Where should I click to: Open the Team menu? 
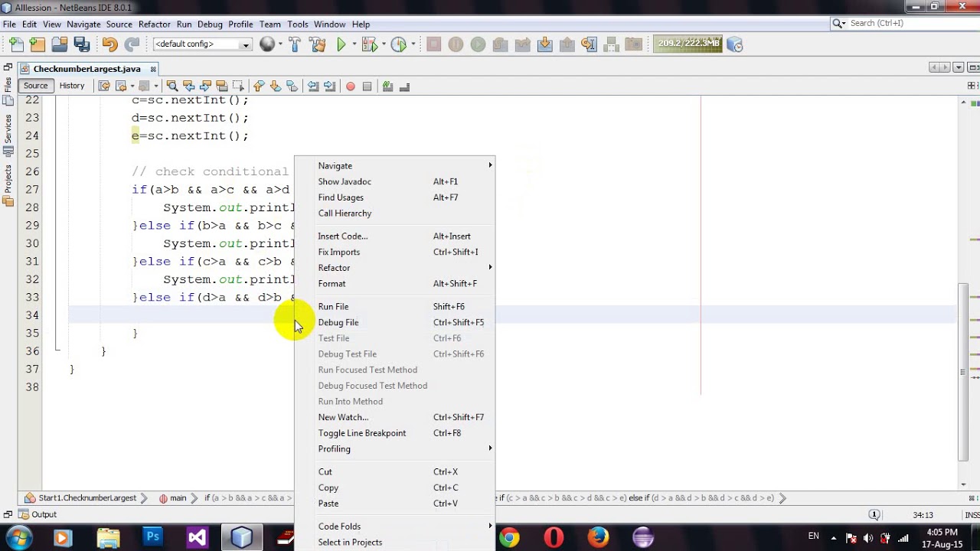click(x=269, y=24)
